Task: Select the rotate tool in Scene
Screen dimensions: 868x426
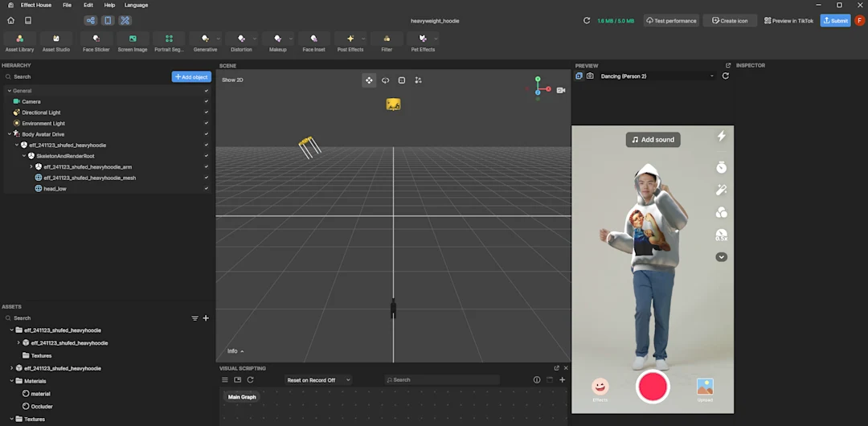Action: click(x=385, y=80)
